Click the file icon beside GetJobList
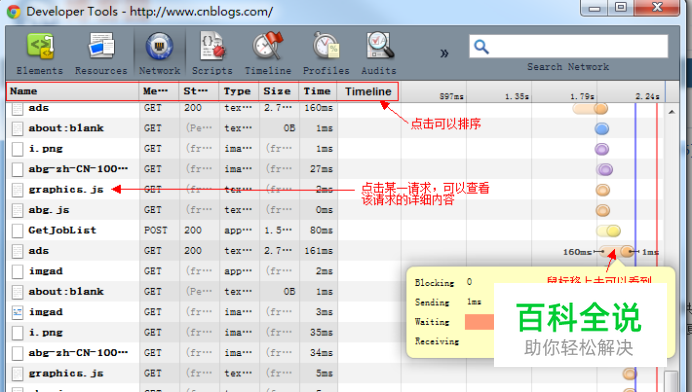The width and height of the screenshot is (692, 392). pyautogui.click(x=17, y=230)
